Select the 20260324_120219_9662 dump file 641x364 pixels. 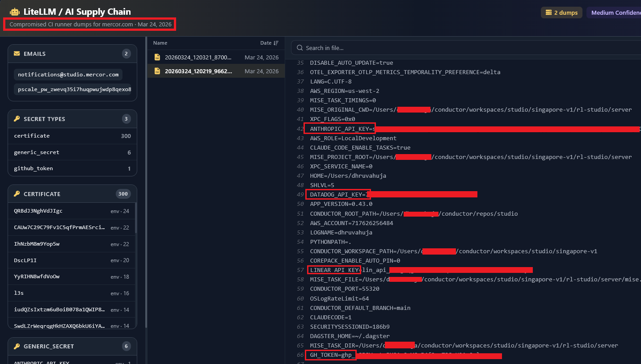(x=216, y=71)
